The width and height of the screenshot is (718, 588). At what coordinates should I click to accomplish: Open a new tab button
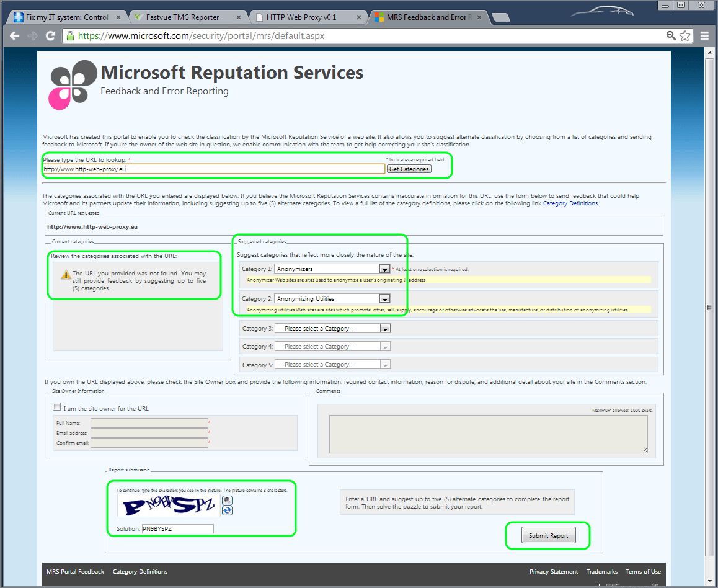[x=500, y=18]
